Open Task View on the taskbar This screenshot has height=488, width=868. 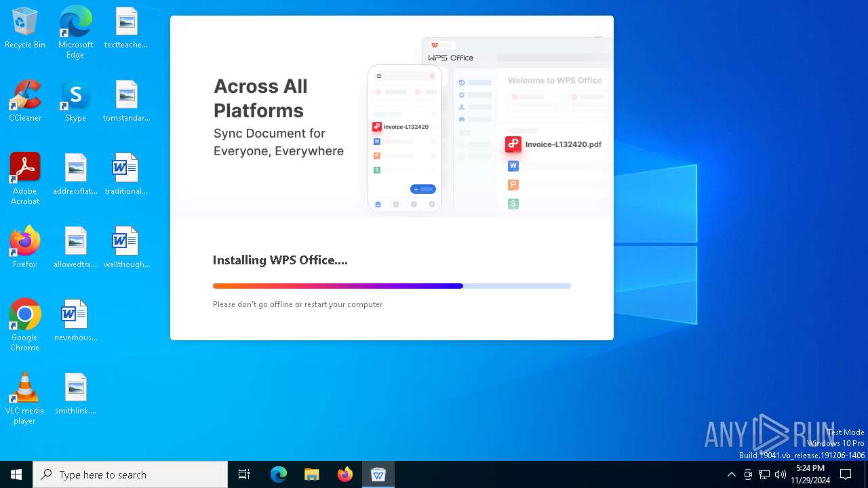pyautogui.click(x=244, y=474)
